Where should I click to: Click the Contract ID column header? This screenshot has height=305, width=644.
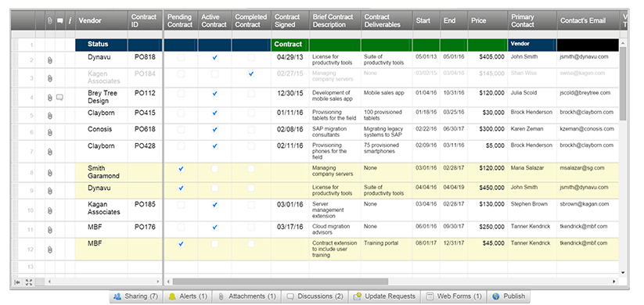coord(145,21)
